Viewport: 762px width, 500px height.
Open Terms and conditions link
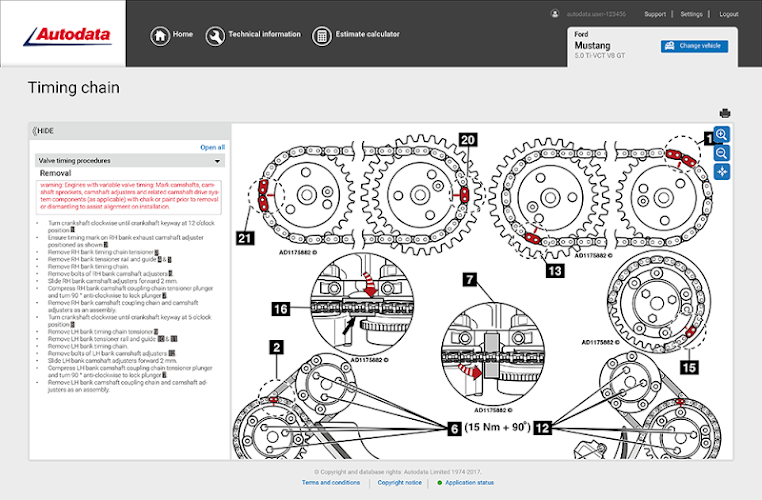coord(331,483)
